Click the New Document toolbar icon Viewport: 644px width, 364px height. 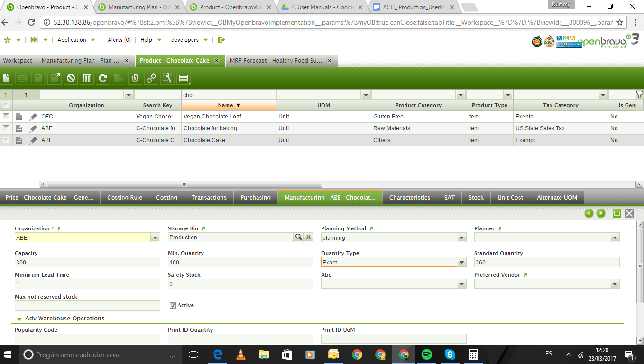pos(6,78)
